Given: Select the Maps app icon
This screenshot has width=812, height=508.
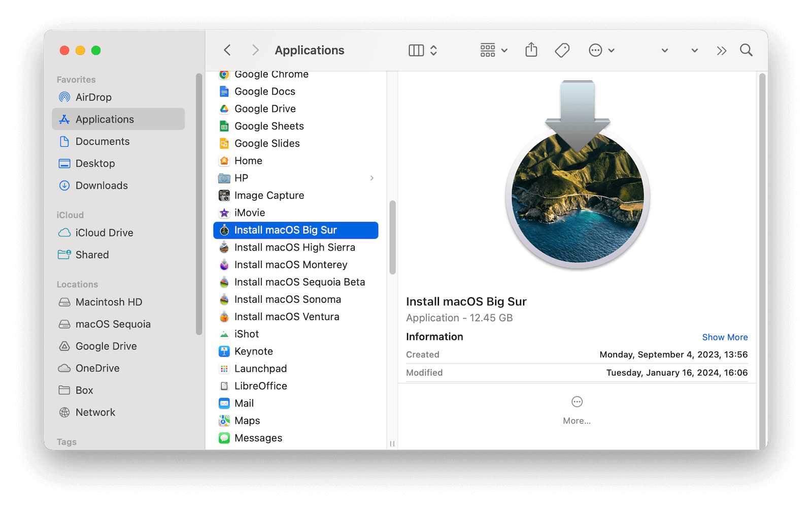Looking at the screenshot, I should click(224, 421).
